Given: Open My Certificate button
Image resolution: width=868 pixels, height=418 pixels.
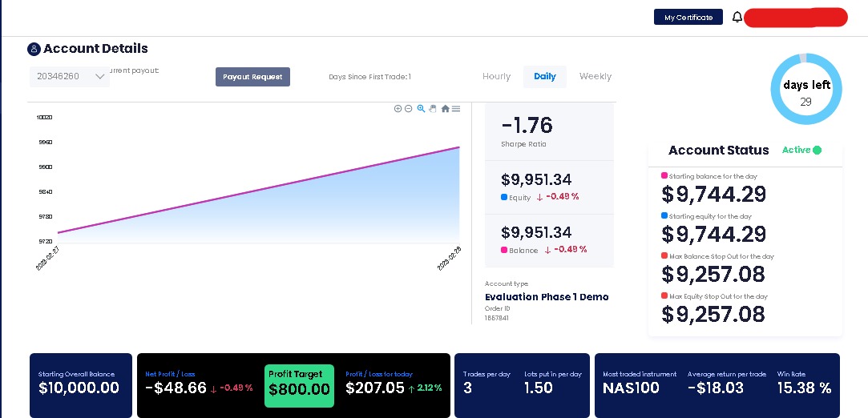Looking at the screenshot, I should [x=688, y=17].
